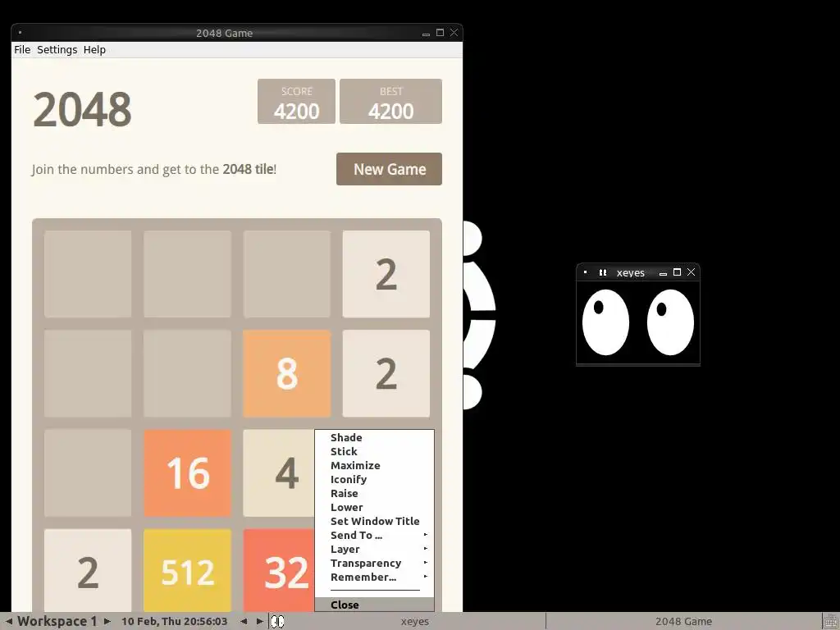Click the 16 tile on the board
Screen dimensions: 840x630
click(188, 473)
